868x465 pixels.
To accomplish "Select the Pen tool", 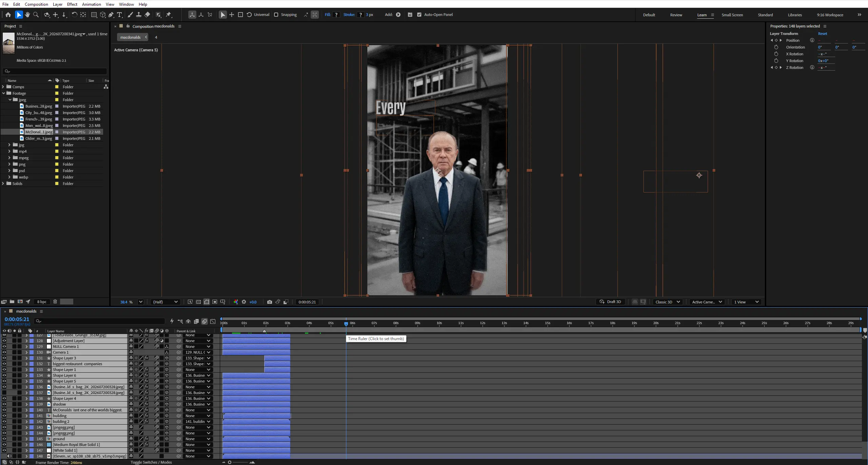I will click(111, 15).
